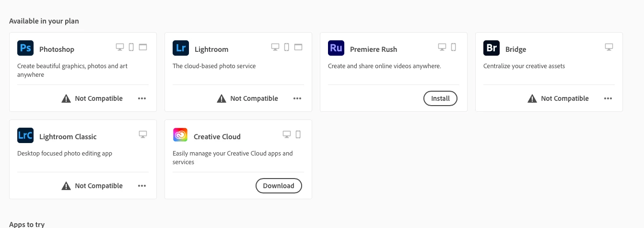The width and height of the screenshot is (644, 228).
Task: Click Creative Cloud's desktop platform icon
Action: pyautogui.click(x=287, y=134)
